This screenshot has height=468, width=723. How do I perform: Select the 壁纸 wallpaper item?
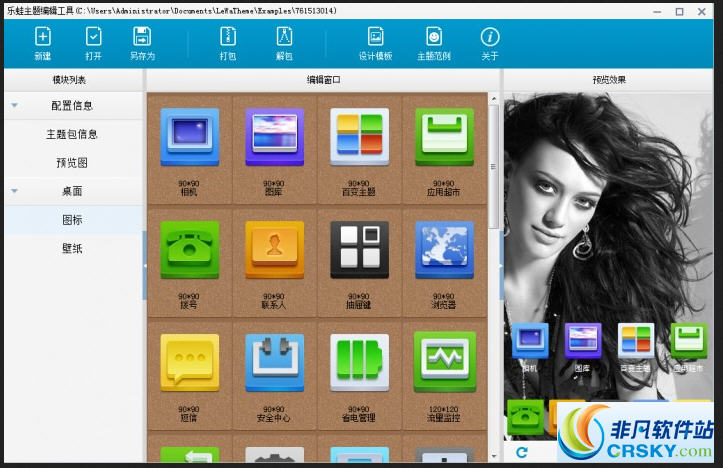pos(72,249)
